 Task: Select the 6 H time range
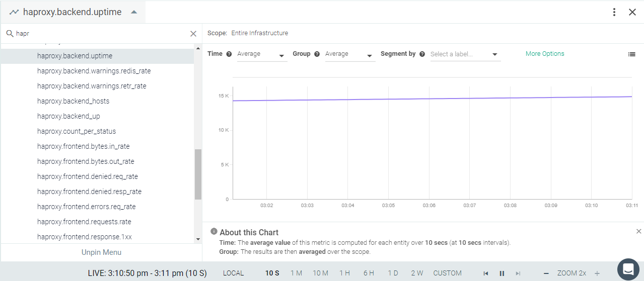[x=369, y=273]
